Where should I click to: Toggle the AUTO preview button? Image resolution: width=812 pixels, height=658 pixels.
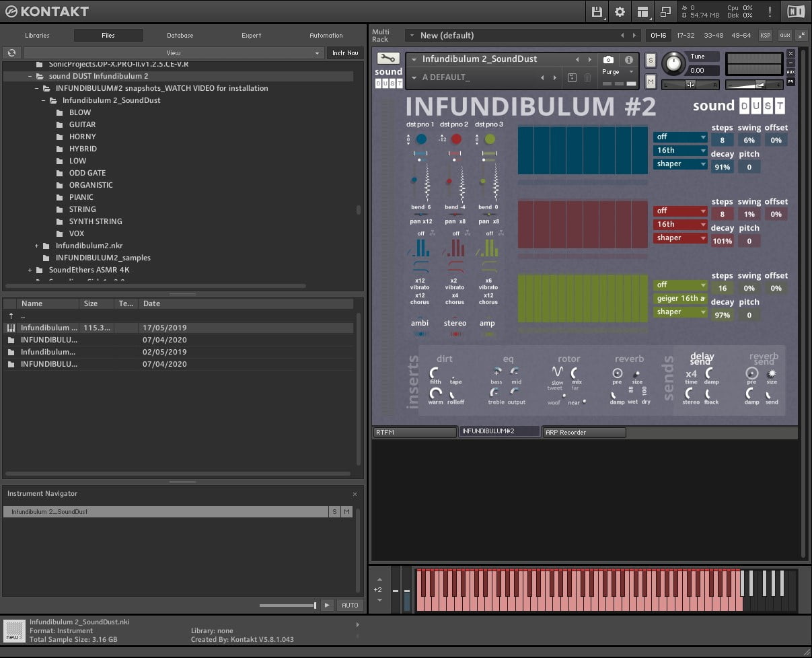350,605
